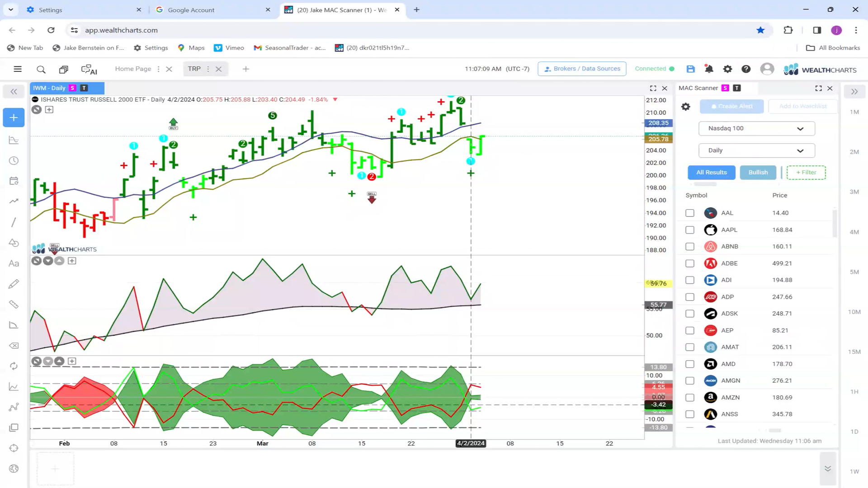Check the ADBE checkbox
Screen dimensions: 868x488
689,263
